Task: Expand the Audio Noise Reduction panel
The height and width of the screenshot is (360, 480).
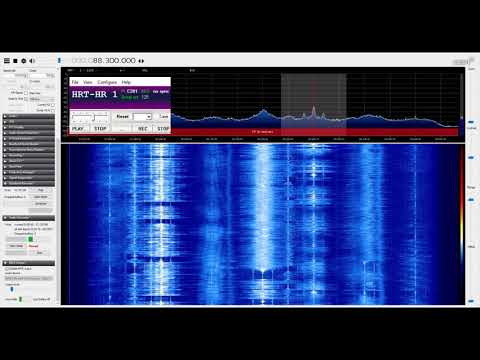Action: (x=29, y=133)
